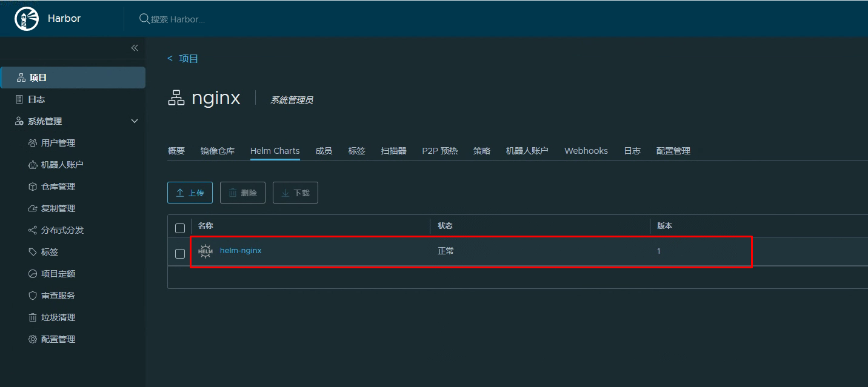The height and width of the screenshot is (387, 868).
Task: Check the helm-nginx row checkbox
Action: 180,254
